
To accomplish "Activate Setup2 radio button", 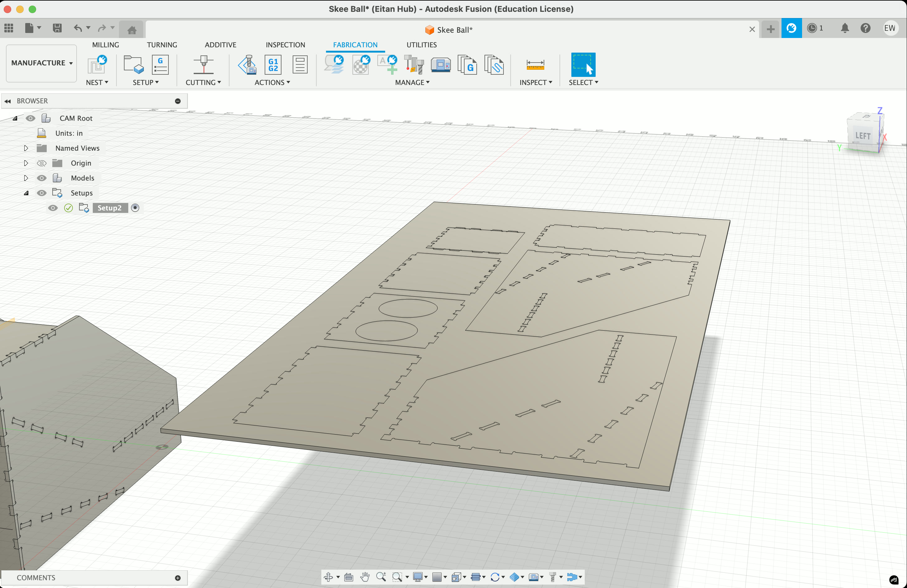I will [135, 208].
